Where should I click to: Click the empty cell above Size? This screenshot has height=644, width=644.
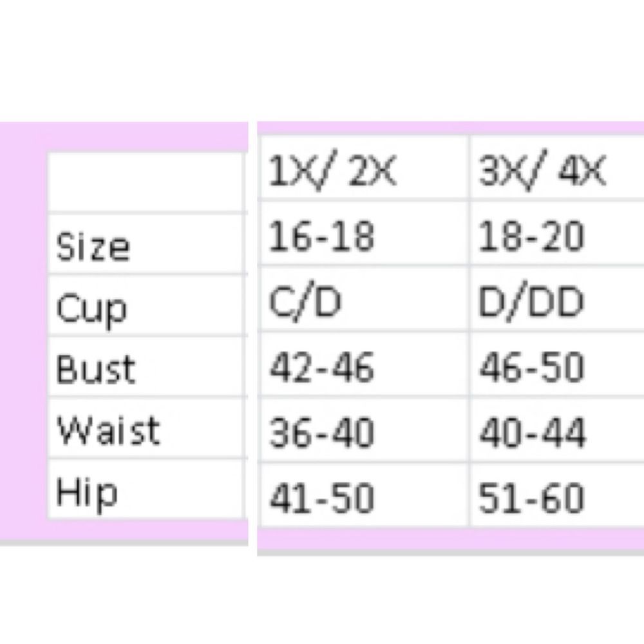pyautogui.click(x=146, y=182)
